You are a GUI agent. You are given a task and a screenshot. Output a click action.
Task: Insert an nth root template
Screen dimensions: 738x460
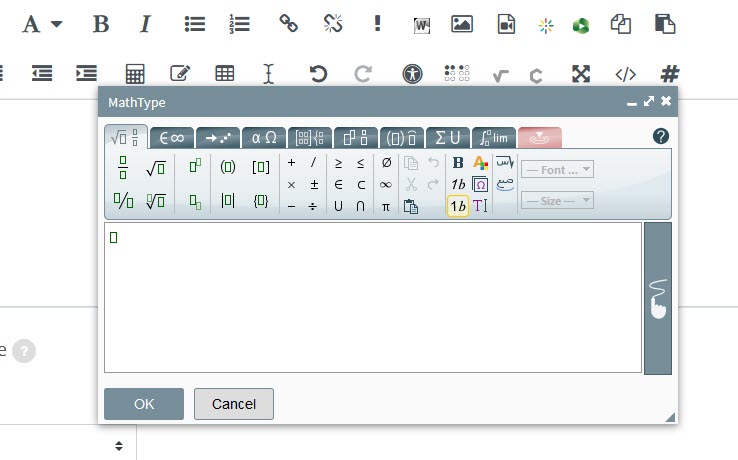point(156,201)
